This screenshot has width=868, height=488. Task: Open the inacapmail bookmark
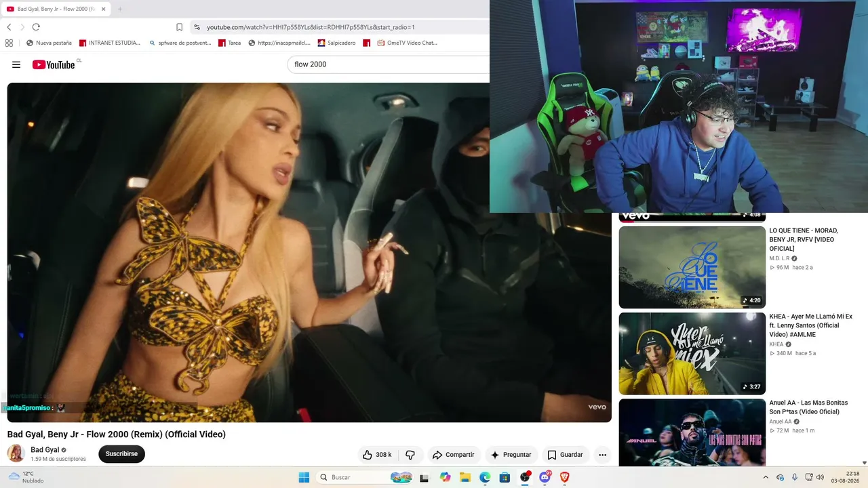click(279, 43)
